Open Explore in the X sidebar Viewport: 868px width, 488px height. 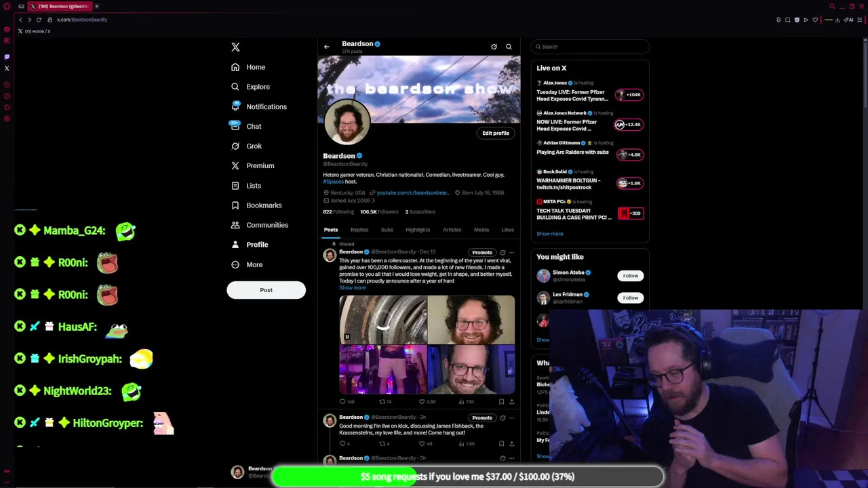[x=250, y=87]
